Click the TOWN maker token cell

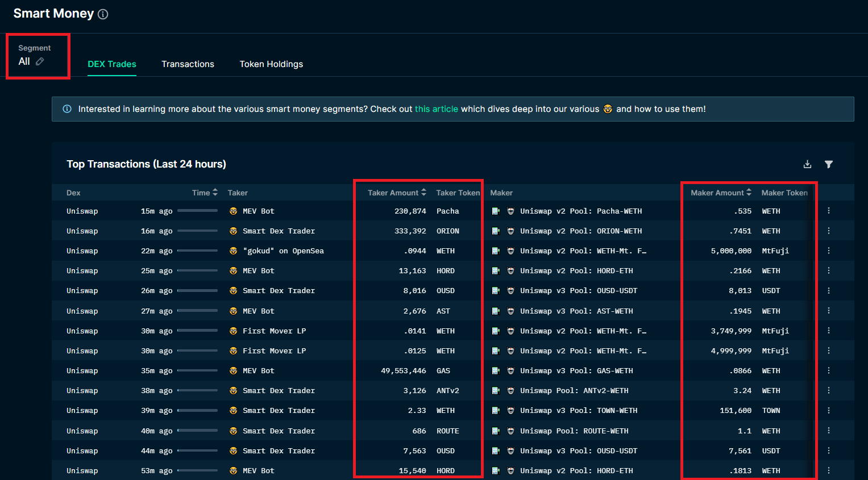point(771,410)
